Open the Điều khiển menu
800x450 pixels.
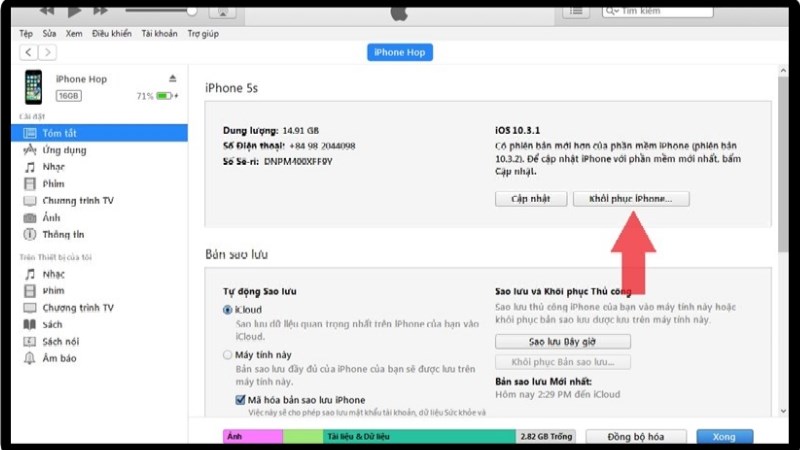pyautogui.click(x=112, y=34)
